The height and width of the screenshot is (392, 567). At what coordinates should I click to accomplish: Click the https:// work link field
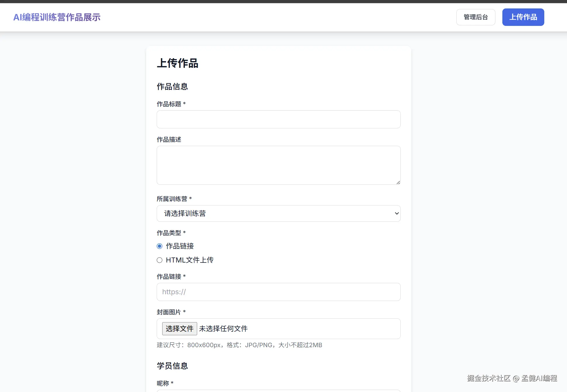coord(278,292)
